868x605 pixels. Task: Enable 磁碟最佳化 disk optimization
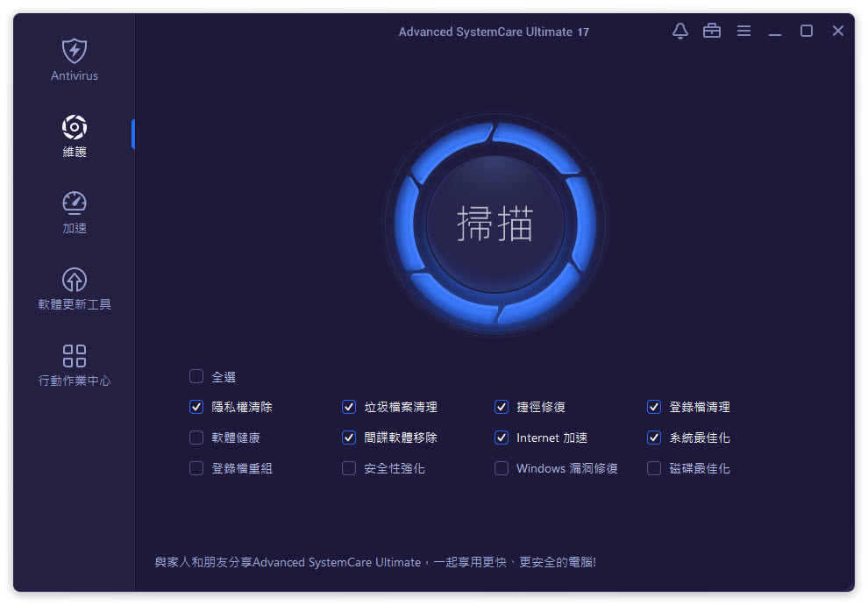[653, 468]
